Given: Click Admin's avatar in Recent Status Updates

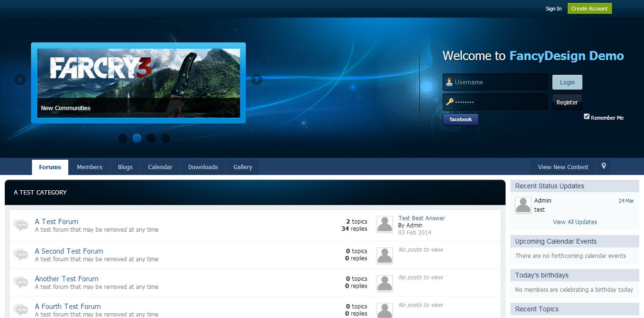Looking at the screenshot, I should [523, 205].
